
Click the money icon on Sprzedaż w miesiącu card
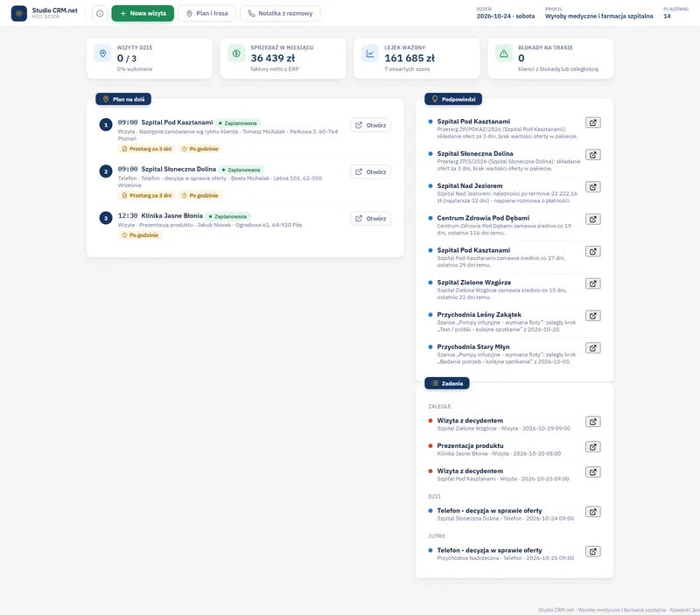point(236,53)
